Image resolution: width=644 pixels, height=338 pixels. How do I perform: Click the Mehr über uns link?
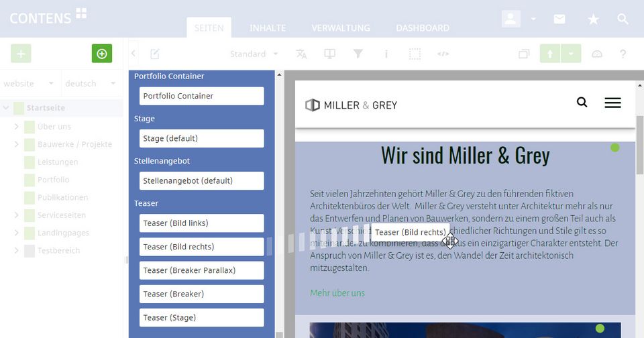(x=337, y=293)
